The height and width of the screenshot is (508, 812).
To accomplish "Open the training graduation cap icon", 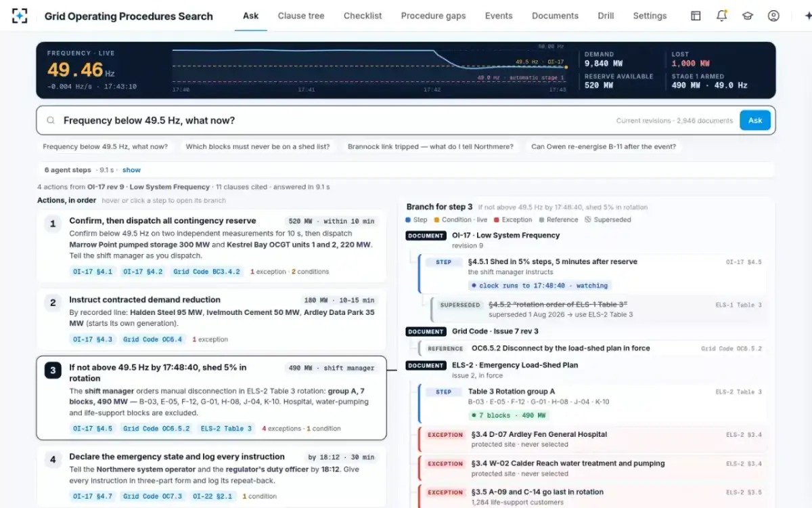I will 748,16.
